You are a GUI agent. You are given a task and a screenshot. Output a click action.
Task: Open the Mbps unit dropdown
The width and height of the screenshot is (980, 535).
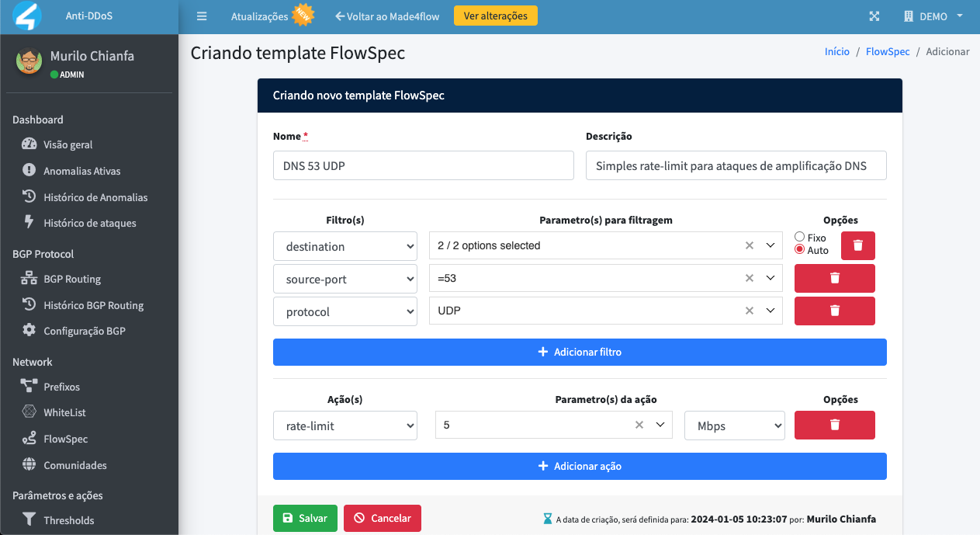(x=735, y=426)
